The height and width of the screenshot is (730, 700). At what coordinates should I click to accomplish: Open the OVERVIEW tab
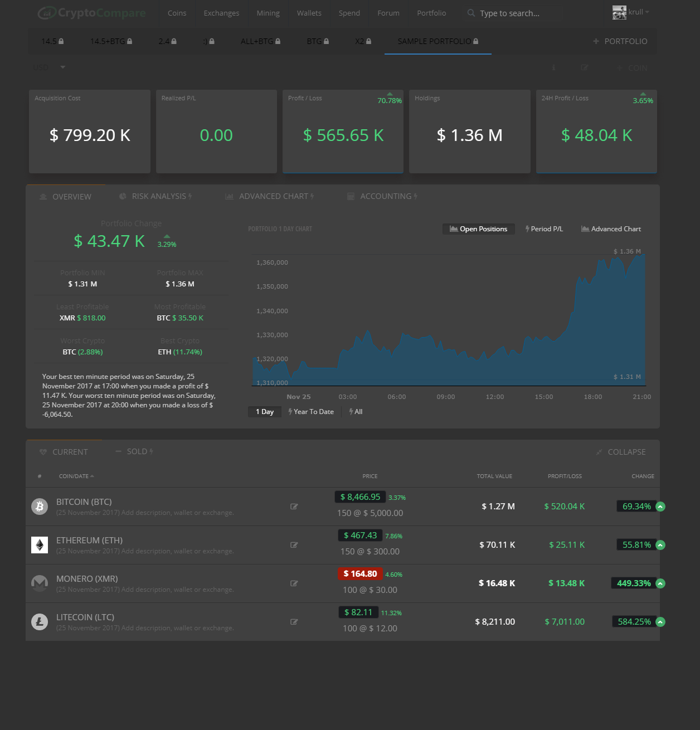[65, 197]
